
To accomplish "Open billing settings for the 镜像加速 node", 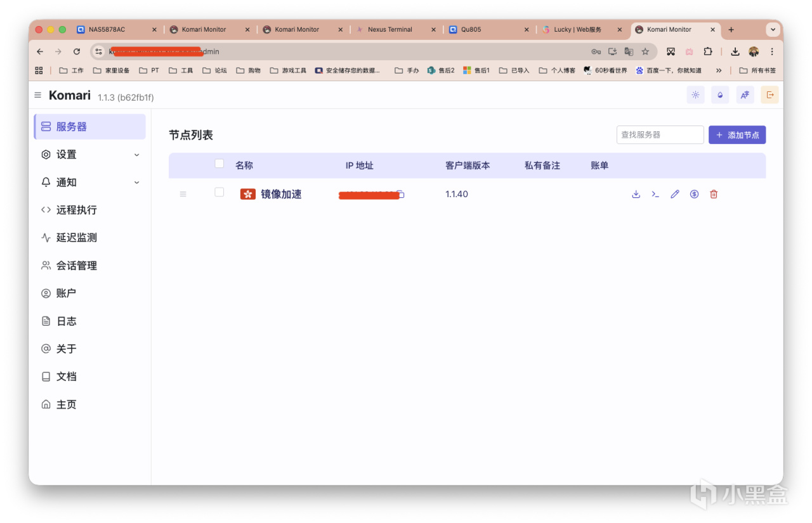I will pos(694,194).
